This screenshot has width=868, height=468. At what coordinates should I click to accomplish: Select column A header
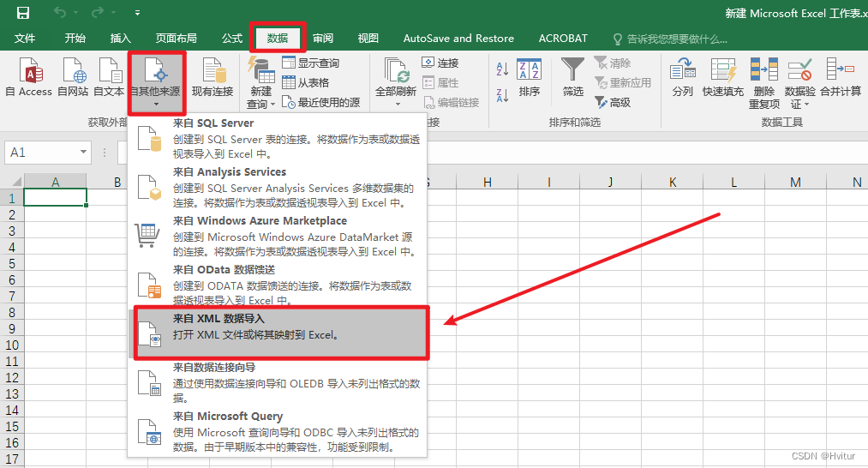pos(56,182)
